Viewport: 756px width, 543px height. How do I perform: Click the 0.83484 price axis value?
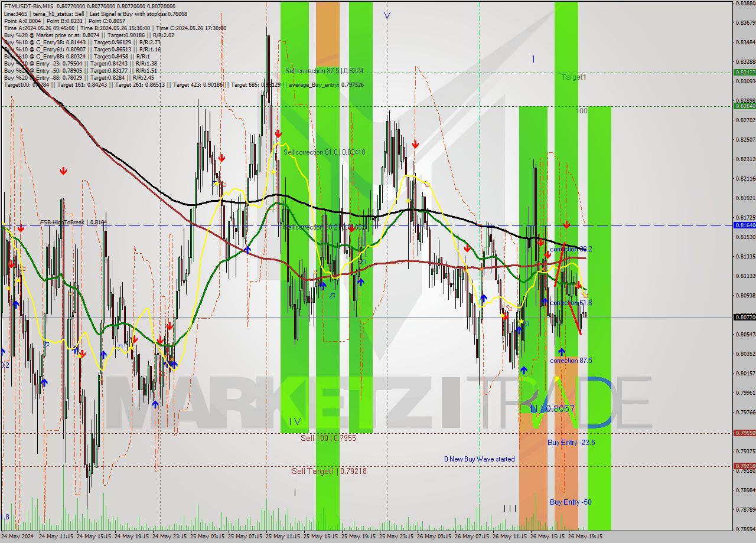(745, 42)
